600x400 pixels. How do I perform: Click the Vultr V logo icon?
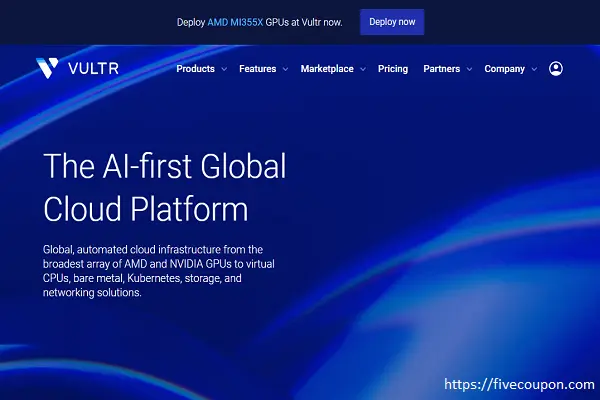point(47,68)
